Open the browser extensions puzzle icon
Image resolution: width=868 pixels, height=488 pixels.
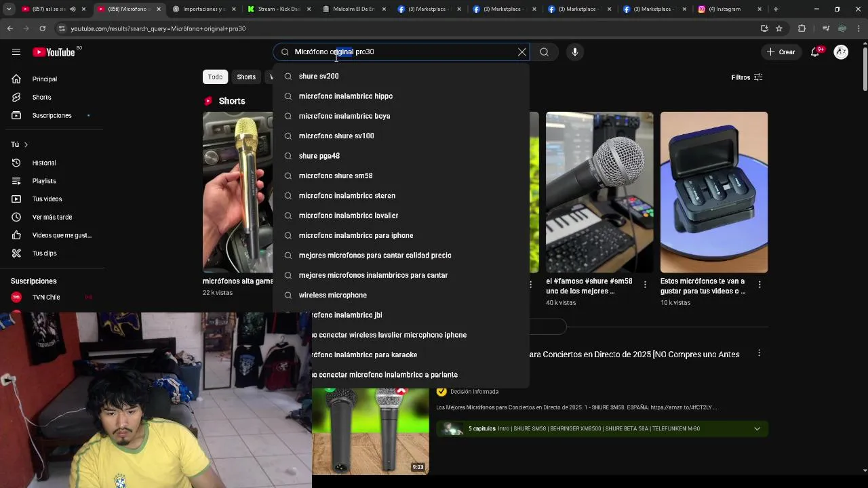[802, 28]
